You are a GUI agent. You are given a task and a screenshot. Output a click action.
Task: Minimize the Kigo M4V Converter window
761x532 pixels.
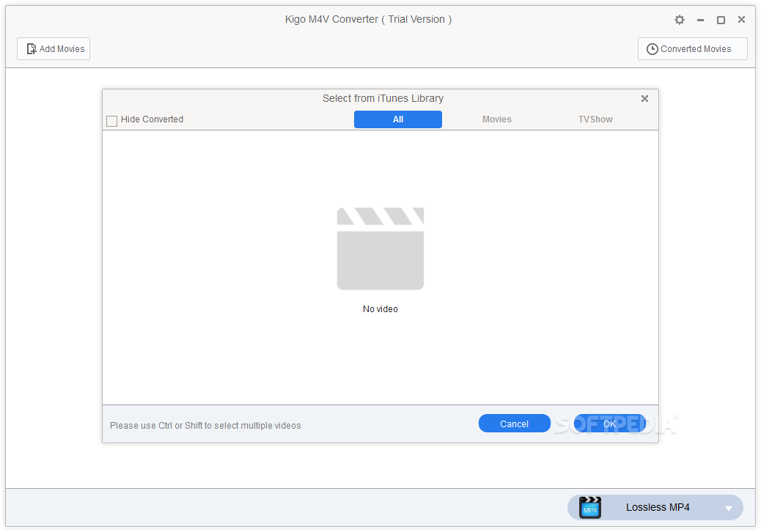700,20
